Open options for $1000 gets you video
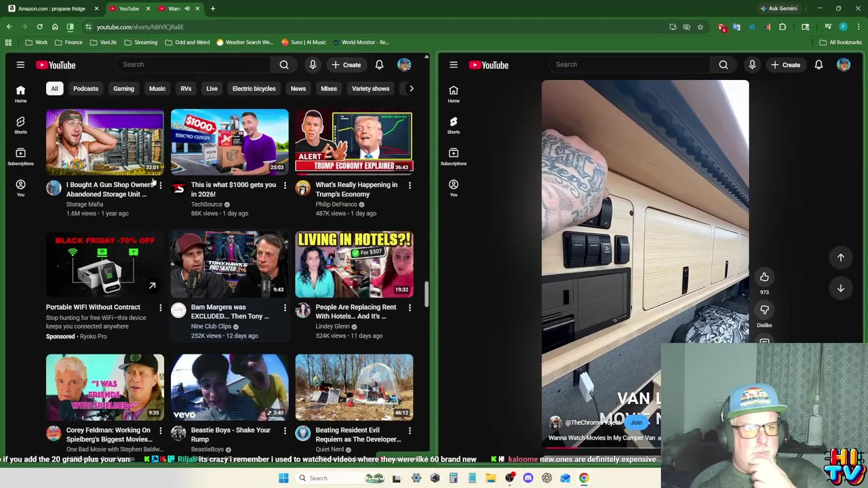The height and width of the screenshot is (488, 868). point(285,185)
